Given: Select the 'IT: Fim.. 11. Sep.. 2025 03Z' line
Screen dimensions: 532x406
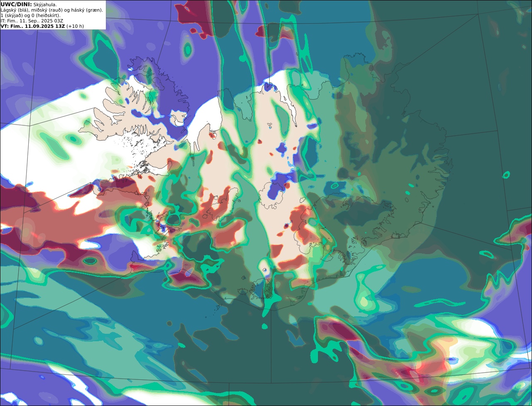Looking at the screenshot, I should [x=32, y=21].
